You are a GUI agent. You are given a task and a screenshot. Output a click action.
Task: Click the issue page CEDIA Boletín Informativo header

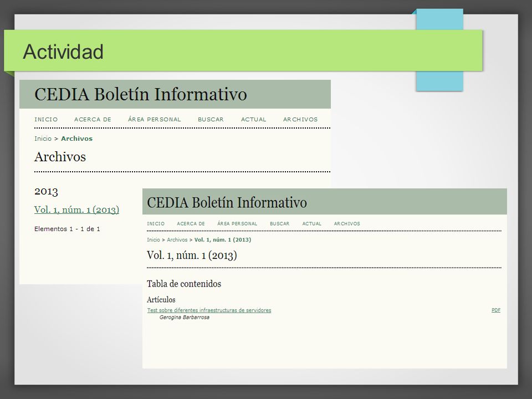[227, 203]
